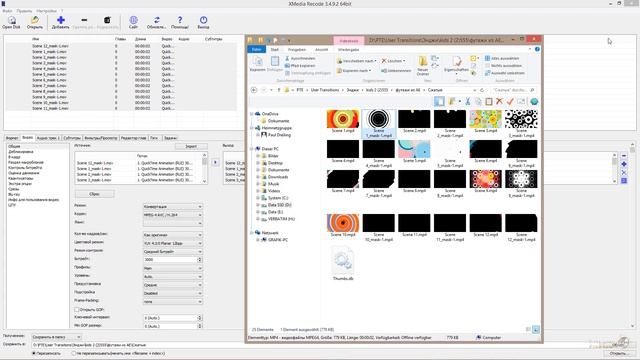Click the Битрейт value field 3000

(x=170, y=260)
